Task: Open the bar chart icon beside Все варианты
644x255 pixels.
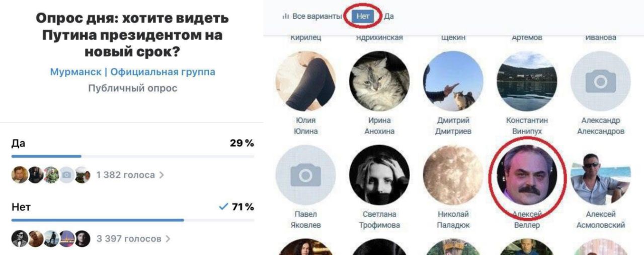Action: point(286,16)
